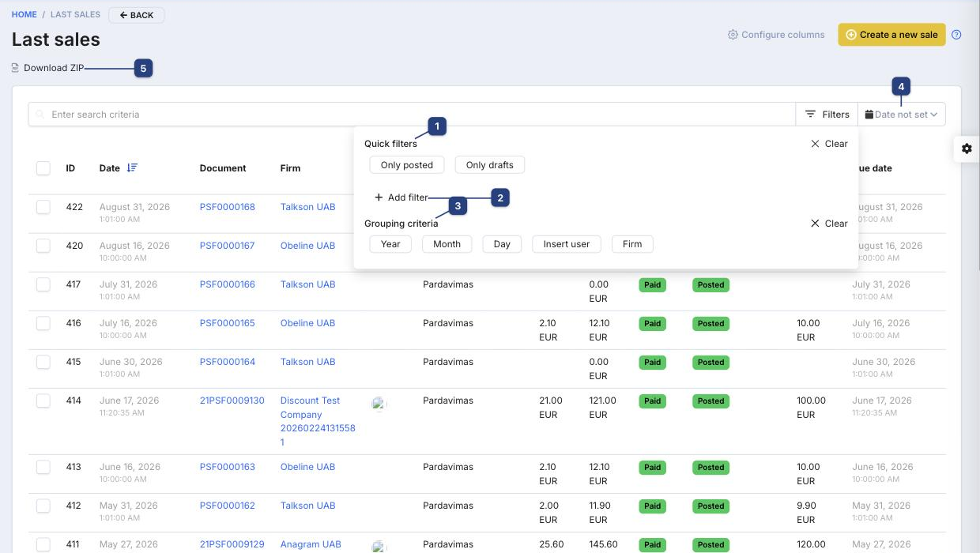Screen dimensions: 980x553
Task: Click the Date column header
Action: click(110, 168)
